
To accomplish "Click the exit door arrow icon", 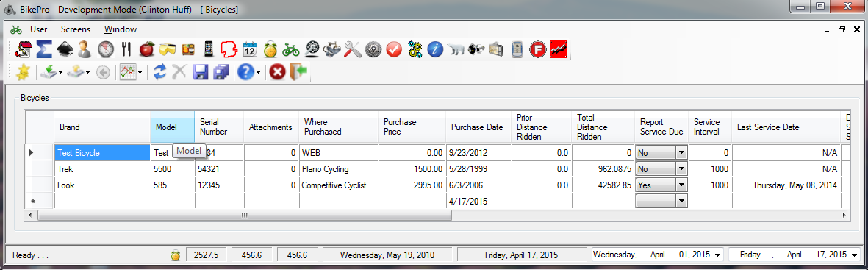I will [x=298, y=72].
